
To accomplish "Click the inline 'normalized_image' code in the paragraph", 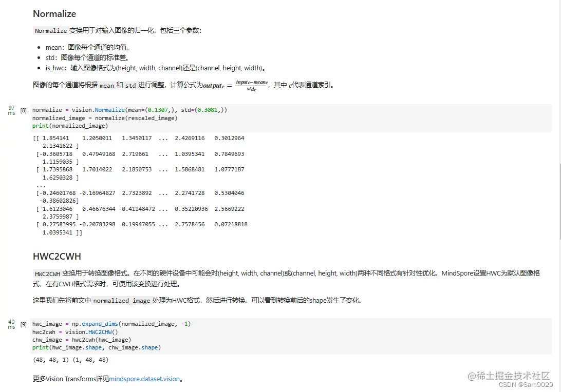I will (x=122, y=301).
